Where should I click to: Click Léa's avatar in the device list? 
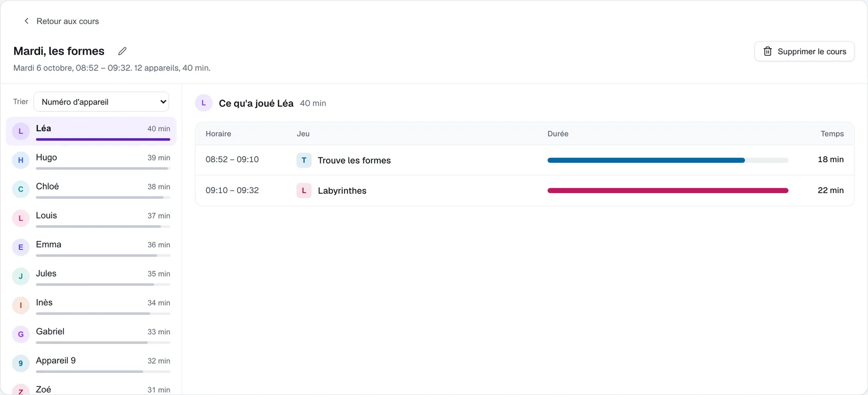point(21,131)
